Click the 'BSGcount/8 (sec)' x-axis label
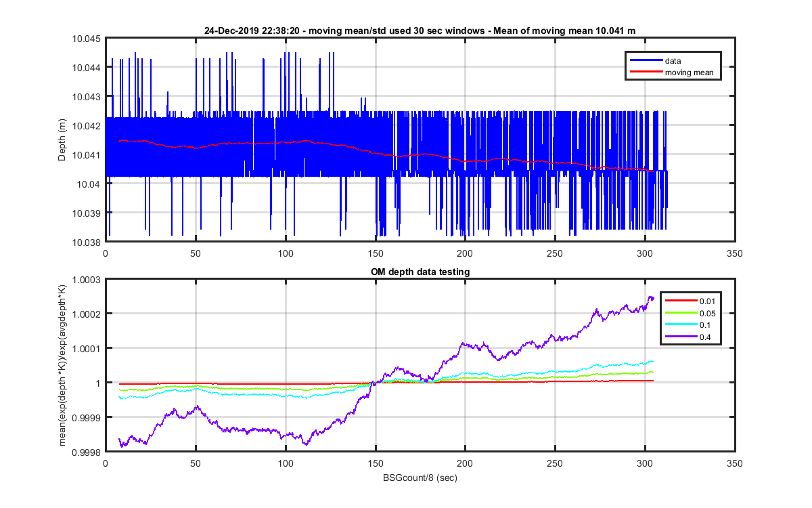Image resolution: width=812 pixels, height=508 pixels. pos(420,478)
